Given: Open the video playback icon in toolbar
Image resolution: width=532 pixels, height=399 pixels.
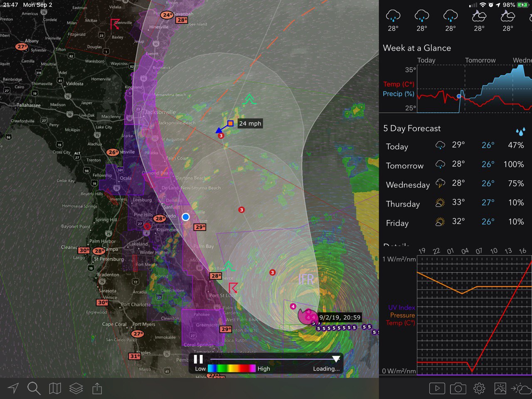Looking at the screenshot, I should coord(437,388).
